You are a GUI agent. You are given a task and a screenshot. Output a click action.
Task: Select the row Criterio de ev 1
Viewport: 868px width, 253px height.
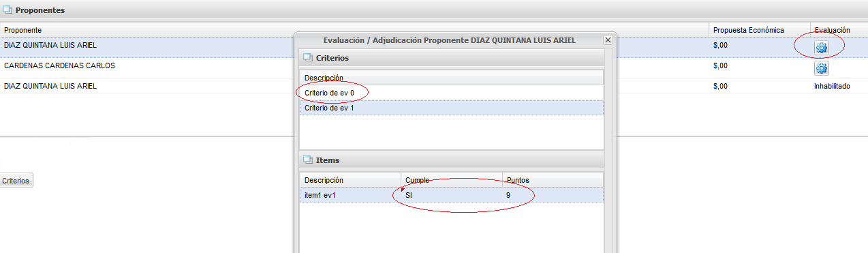pos(451,108)
